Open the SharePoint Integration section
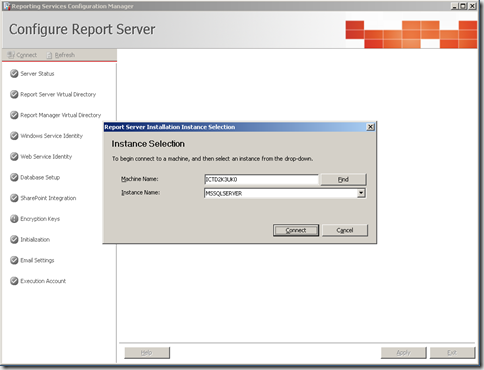 (48, 198)
